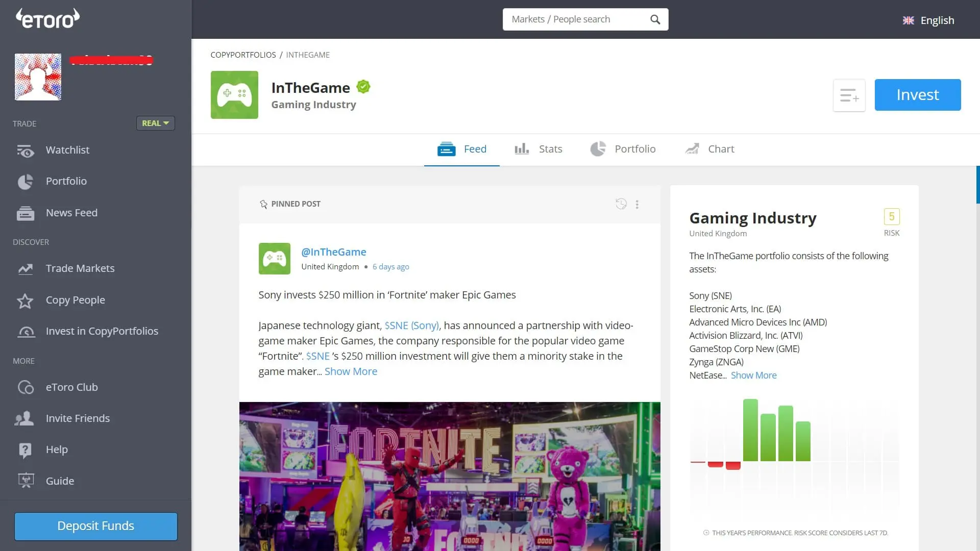
Task: Select Trade Markets in the sidebar
Action: pos(80,268)
